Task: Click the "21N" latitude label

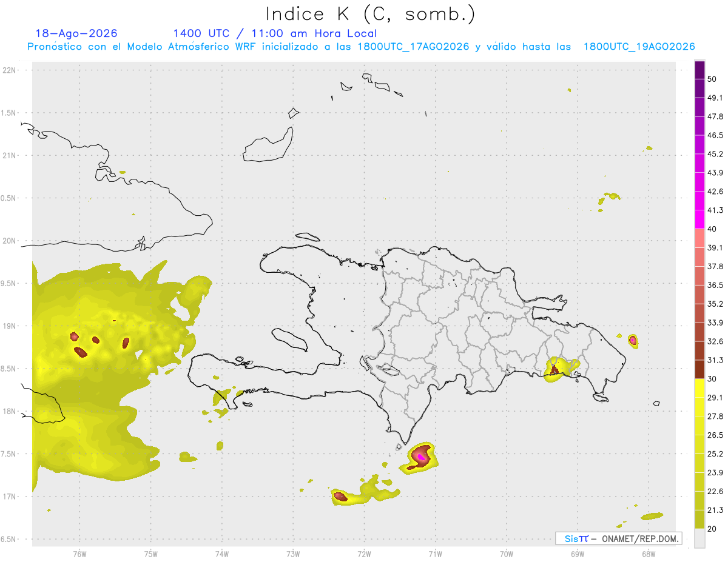Action: (x=10, y=155)
